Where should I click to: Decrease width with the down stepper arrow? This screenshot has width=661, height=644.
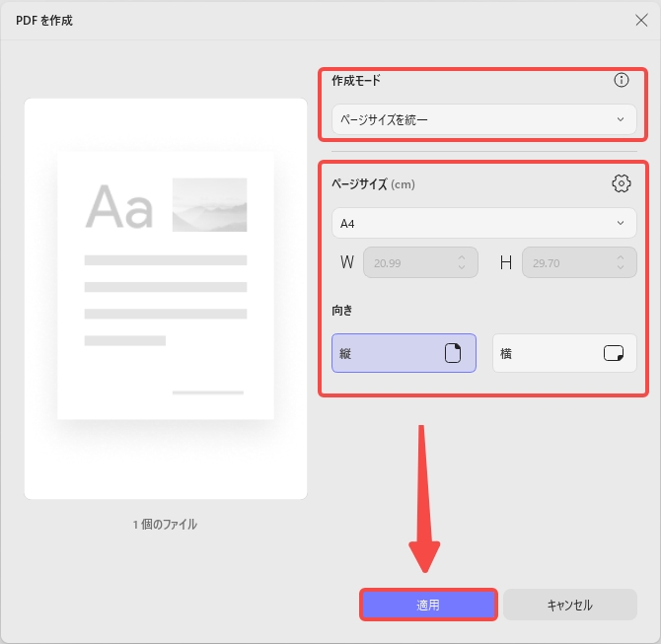[462, 267]
